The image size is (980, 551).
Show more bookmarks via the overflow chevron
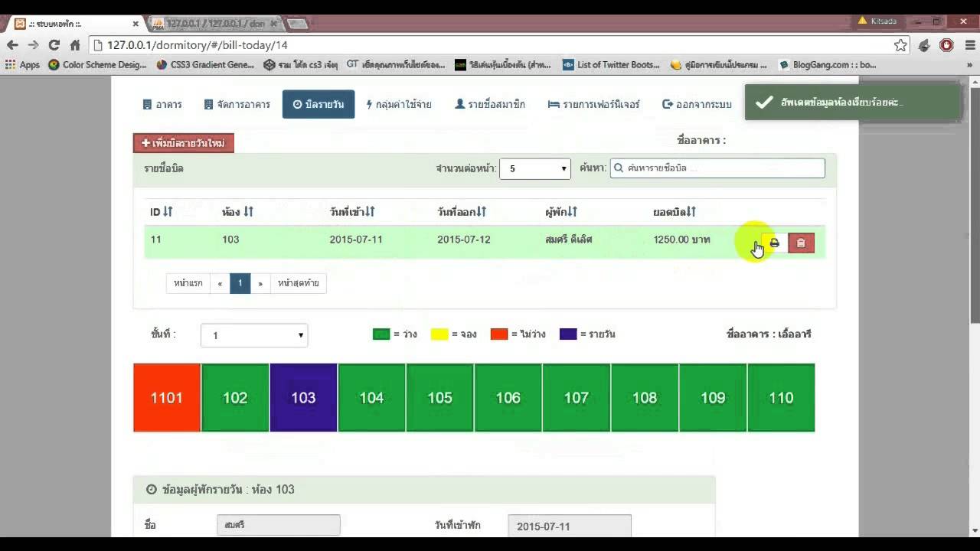(969, 65)
